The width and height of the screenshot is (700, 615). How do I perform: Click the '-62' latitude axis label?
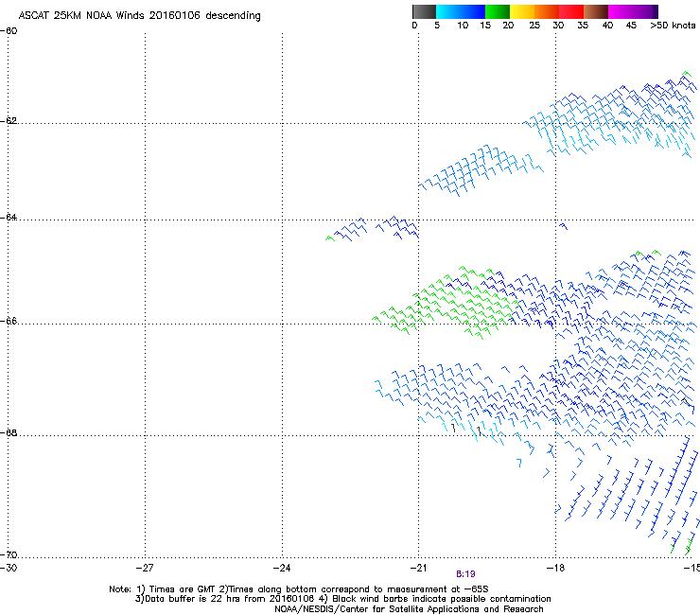pyautogui.click(x=9, y=120)
